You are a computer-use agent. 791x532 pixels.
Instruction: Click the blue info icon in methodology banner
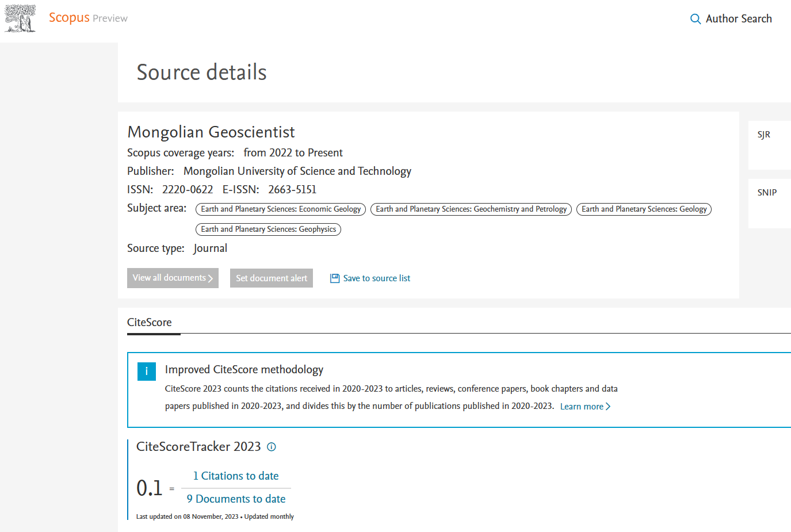tap(147, 372)
